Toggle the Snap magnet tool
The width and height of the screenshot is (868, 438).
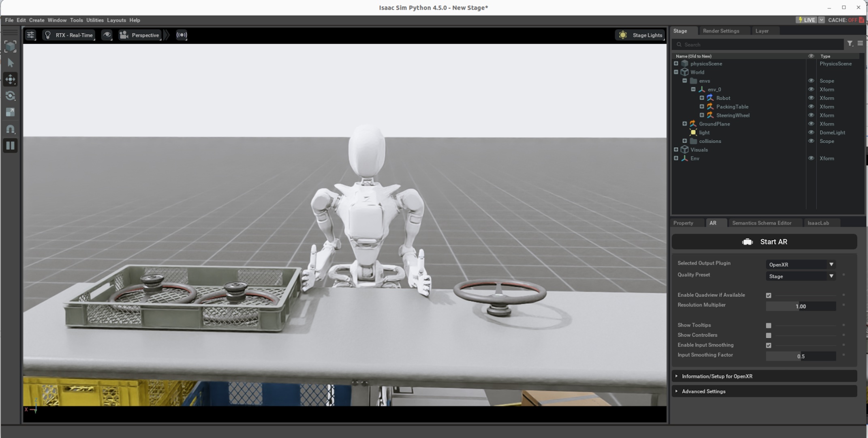click(x=11, y=129)
